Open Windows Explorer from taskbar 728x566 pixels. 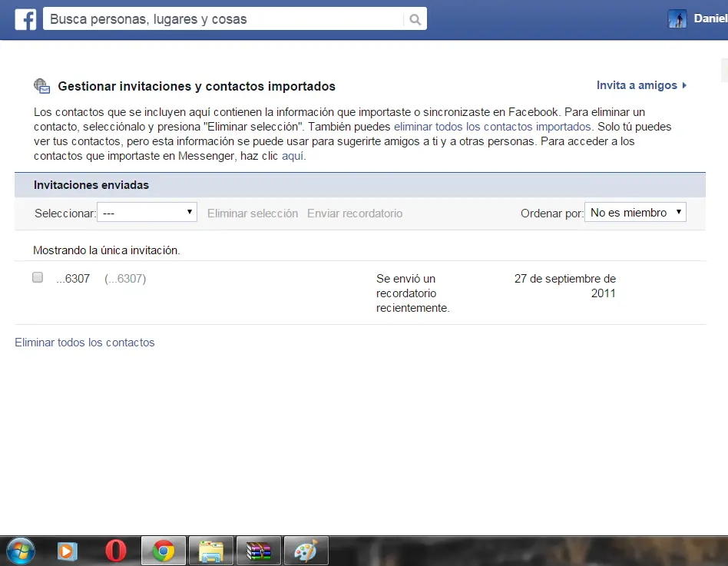[211, 551]
